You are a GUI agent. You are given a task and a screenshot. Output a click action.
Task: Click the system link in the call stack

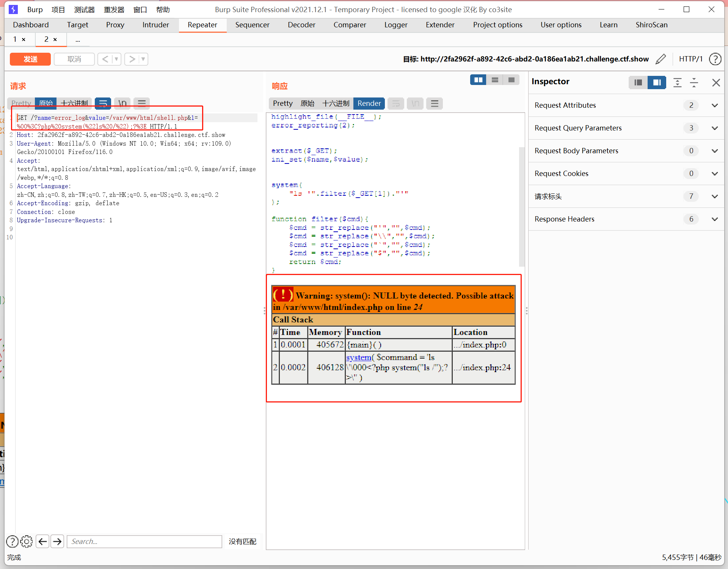pyautogui.click(x=359, y=357)
